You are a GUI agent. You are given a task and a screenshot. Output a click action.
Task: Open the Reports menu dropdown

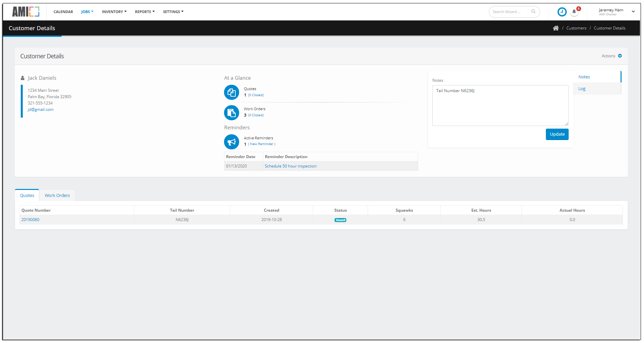tap(145, 12)
